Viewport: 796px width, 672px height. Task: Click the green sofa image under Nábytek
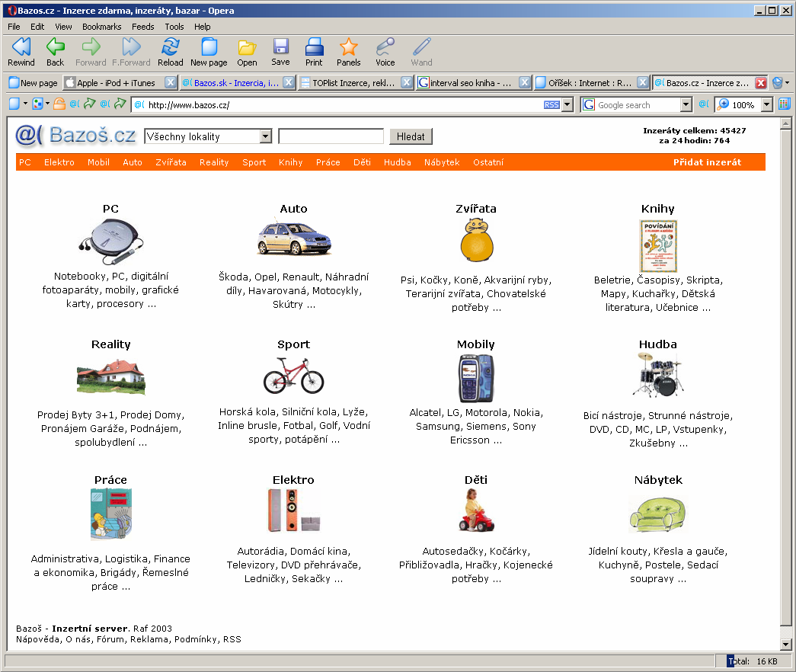tap(658, 514)
